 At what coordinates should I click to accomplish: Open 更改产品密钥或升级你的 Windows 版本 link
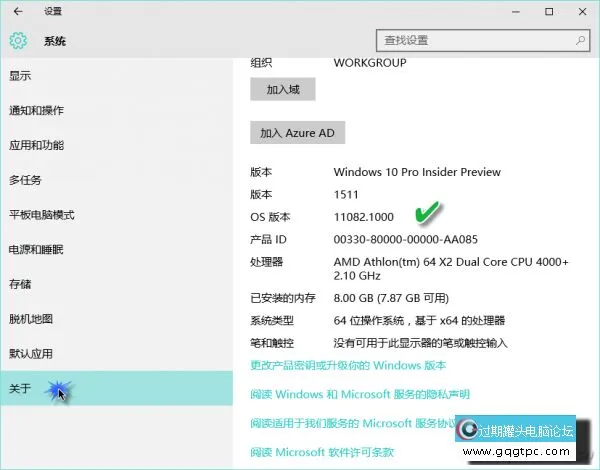(348, 366)
